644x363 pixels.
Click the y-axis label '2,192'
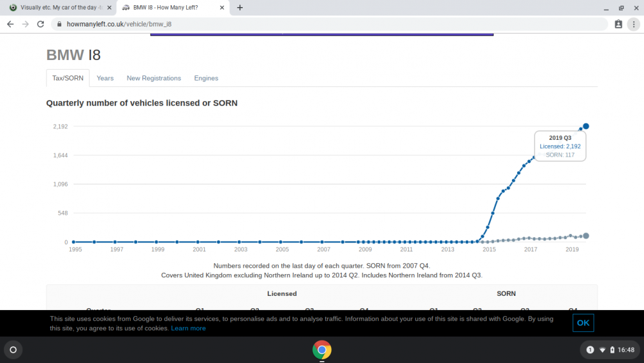point(61,126)
